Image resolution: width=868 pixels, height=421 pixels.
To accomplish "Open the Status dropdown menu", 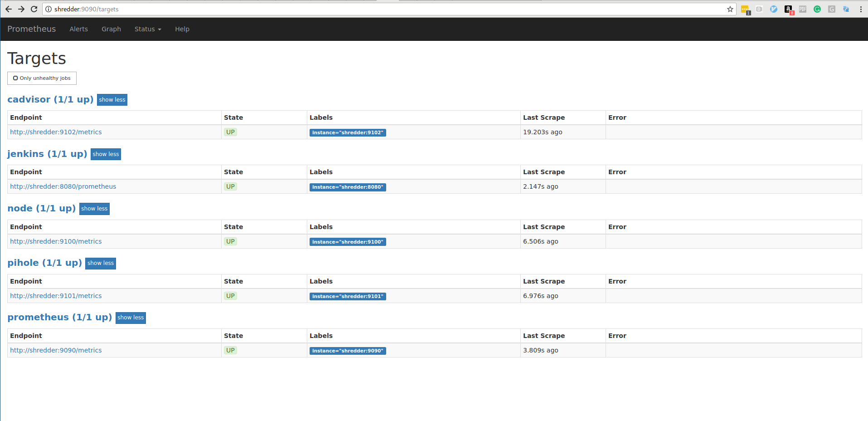I will click(x=148, y=29).
